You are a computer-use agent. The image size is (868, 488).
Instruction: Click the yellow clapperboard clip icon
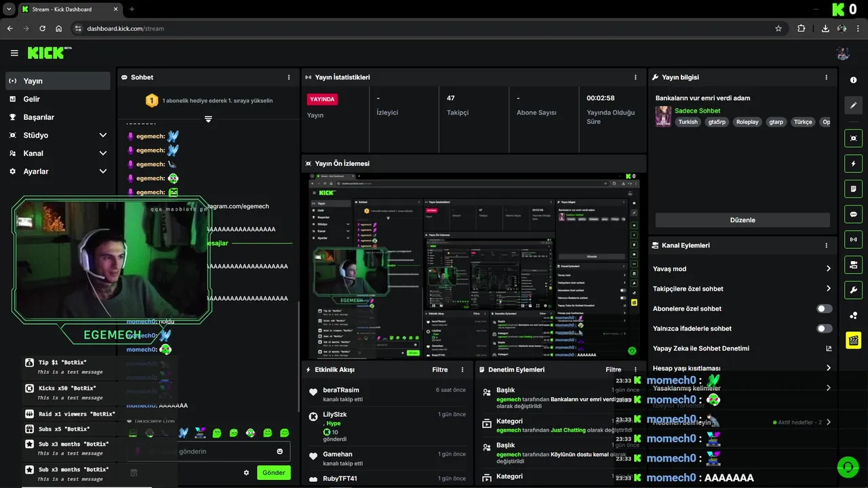point(853,340)
